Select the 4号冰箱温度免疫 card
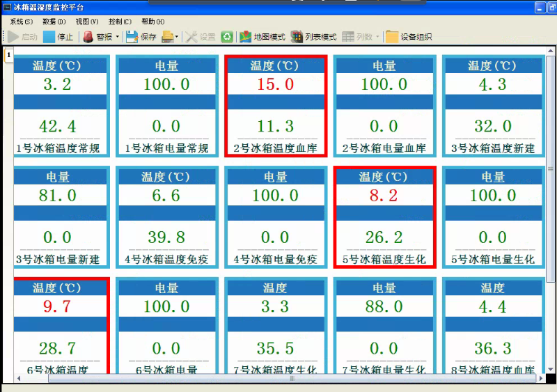This screenshot has width=557, height=392. pyautogui.click(x=166, y=217)
